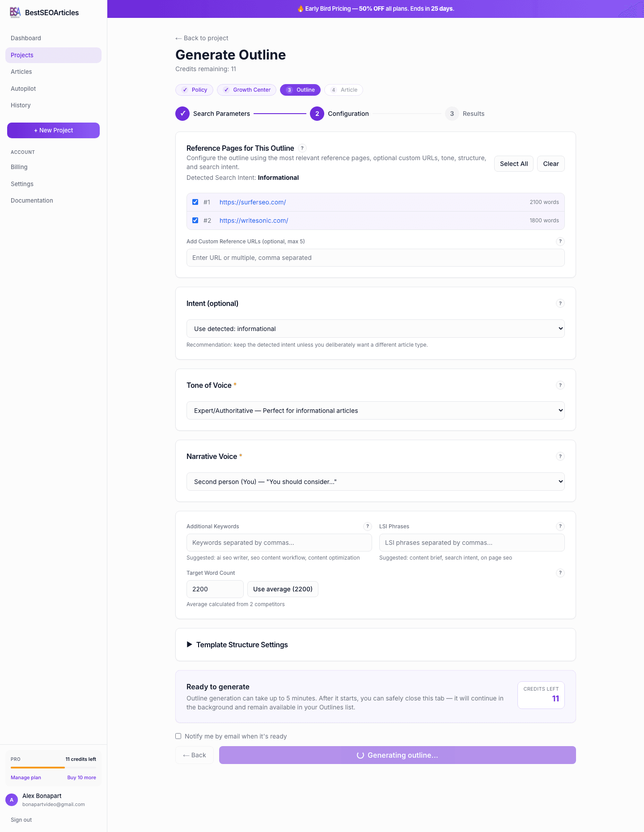
Task: Click help icon for Custom Reference URLs
Action: click(560, 242)
